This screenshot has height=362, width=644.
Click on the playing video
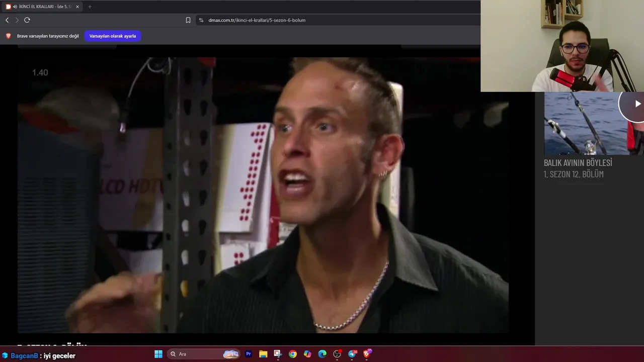coord(263,195)
